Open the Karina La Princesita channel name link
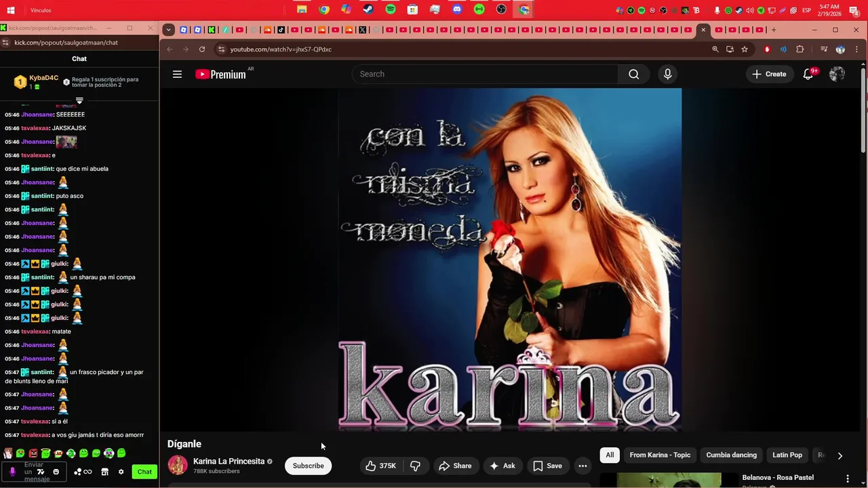 (229, 462)
